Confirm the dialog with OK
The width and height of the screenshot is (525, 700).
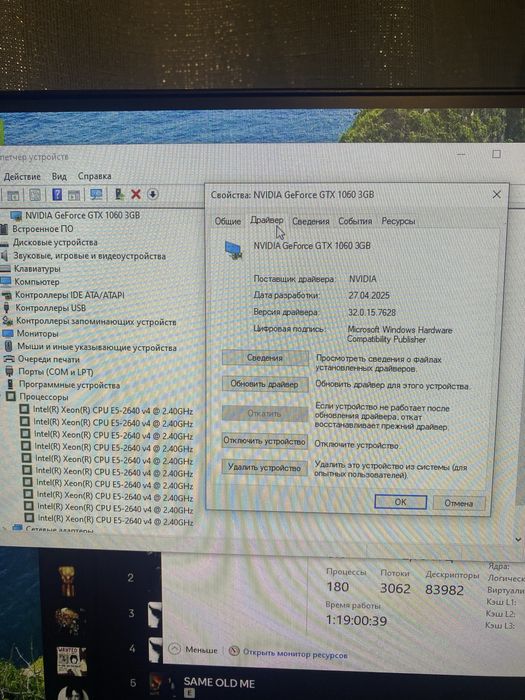(x=400, y=502)
